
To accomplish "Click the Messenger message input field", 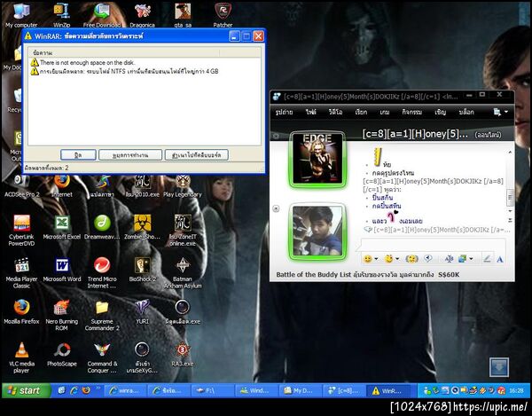I will coord(433,244).
